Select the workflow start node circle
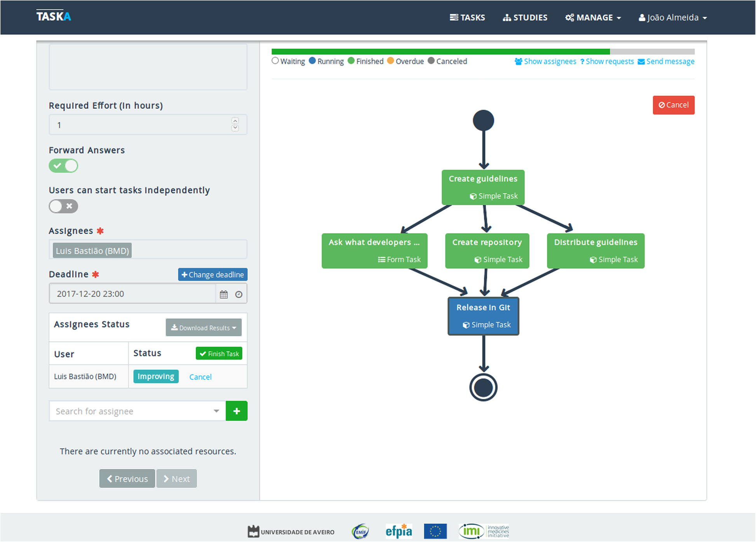The height and width of the screenshot is (542, 756). tap(483, 120)
